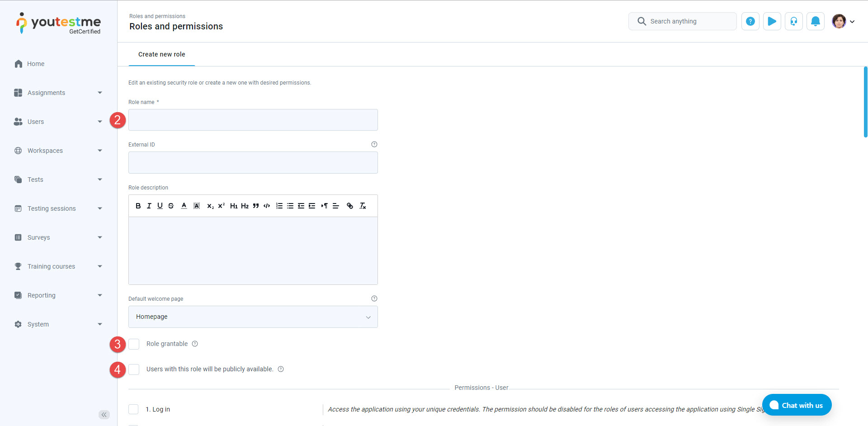Collapse the sidebar with double-chevron button
Viewport: 868px width, 426px height.
point(104,415)
